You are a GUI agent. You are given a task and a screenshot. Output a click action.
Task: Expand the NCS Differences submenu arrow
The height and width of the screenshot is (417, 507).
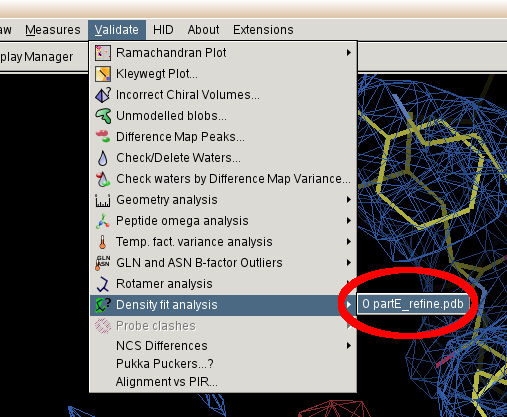(x=349, y=346)
